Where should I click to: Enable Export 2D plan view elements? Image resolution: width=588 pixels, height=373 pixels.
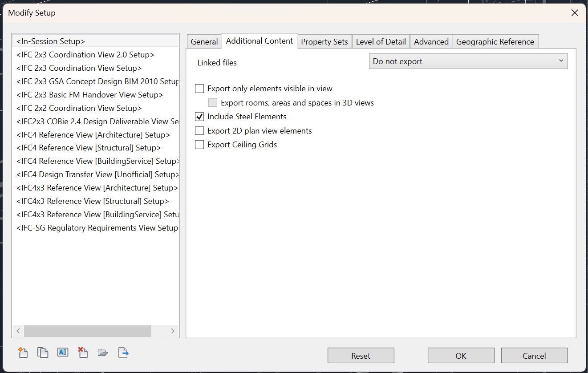199,131
